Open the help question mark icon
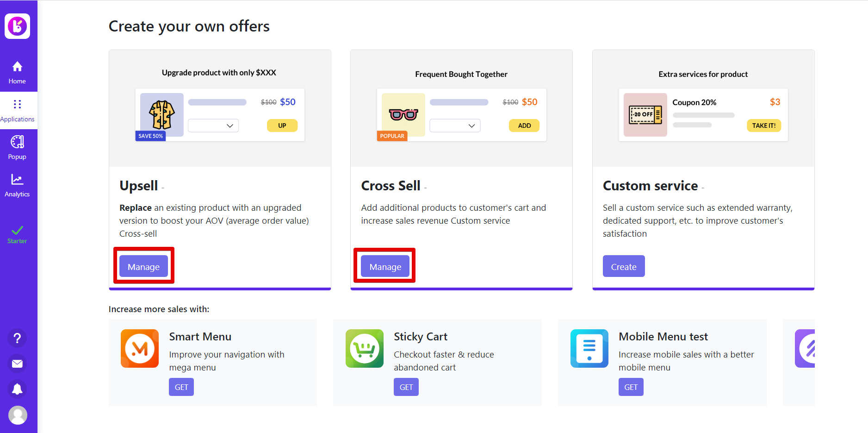 click(x=17, y=339)
